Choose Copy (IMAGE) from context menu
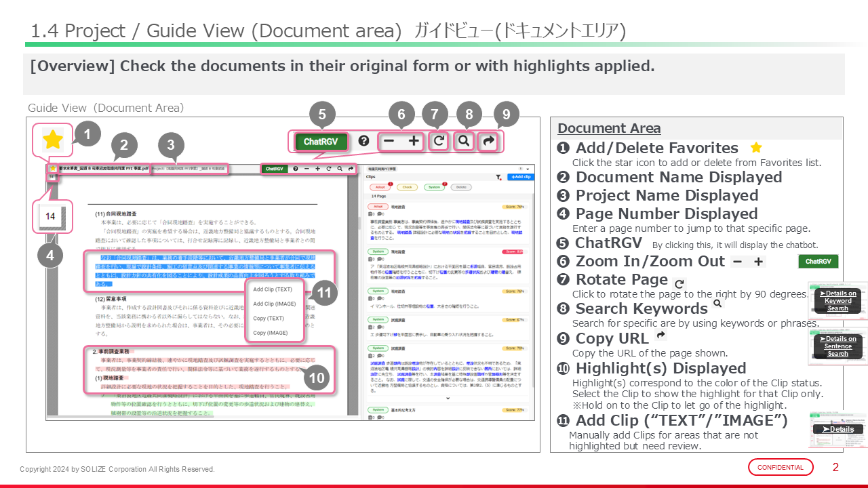This screenshot has height=488, width=868. (x=270, y=333)
